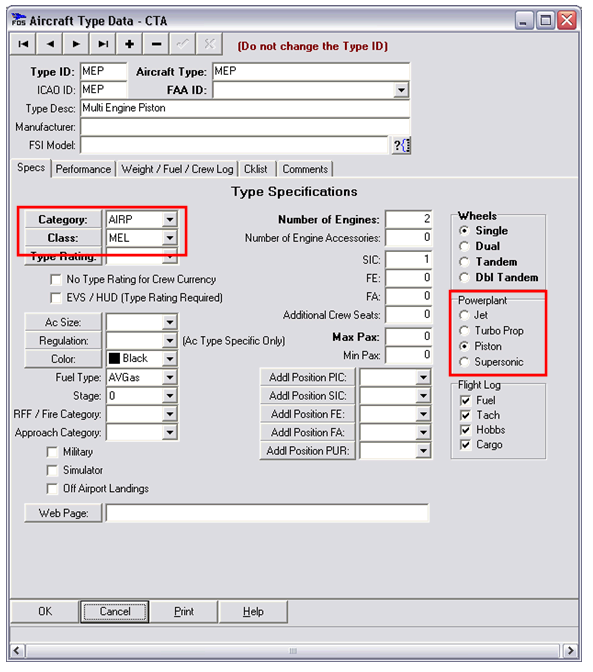Viewport: 593px width, 672px height.
Task: Toggle Fuel flight log checkbox
Action: 465,401
